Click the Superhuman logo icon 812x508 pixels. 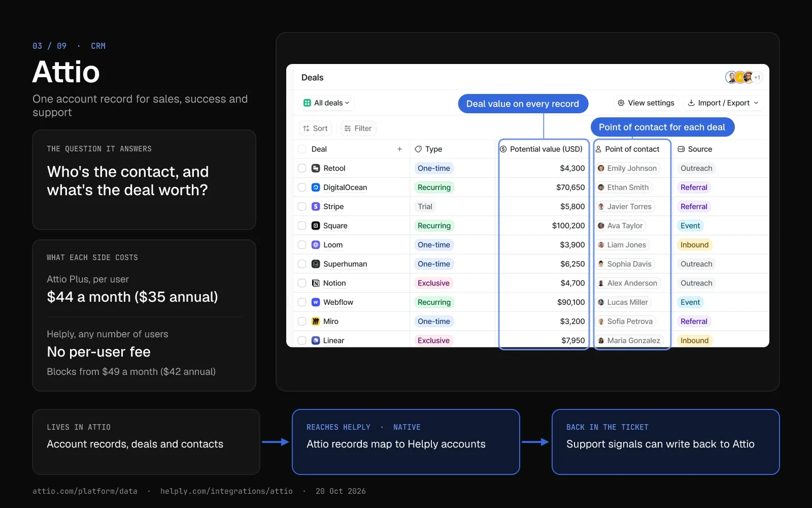[x=316, y=264]
